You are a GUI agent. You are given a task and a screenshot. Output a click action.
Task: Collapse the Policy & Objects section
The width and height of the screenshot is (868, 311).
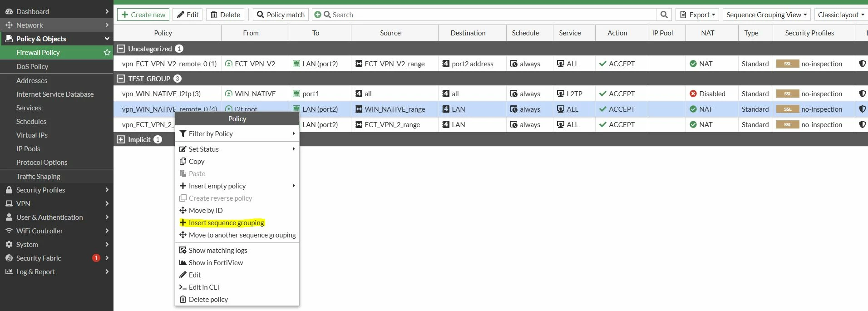coord(107,39)
